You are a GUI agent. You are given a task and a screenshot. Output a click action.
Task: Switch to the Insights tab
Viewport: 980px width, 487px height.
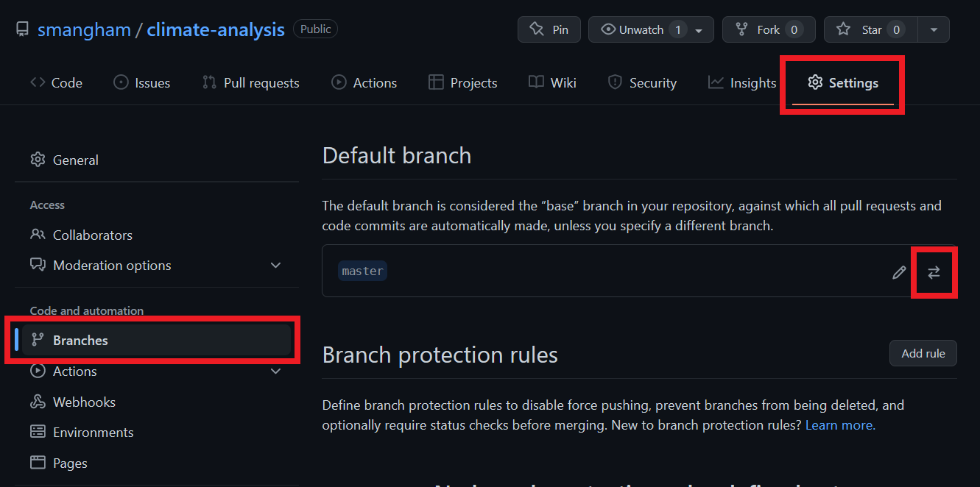[x=741, y=82]
